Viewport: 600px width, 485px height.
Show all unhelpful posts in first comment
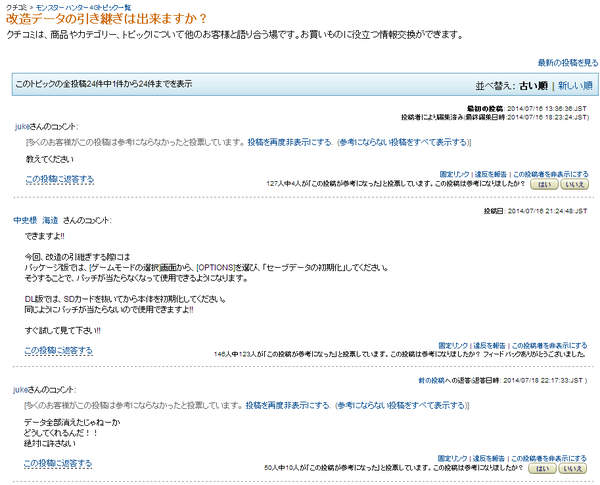coord(403,142)
